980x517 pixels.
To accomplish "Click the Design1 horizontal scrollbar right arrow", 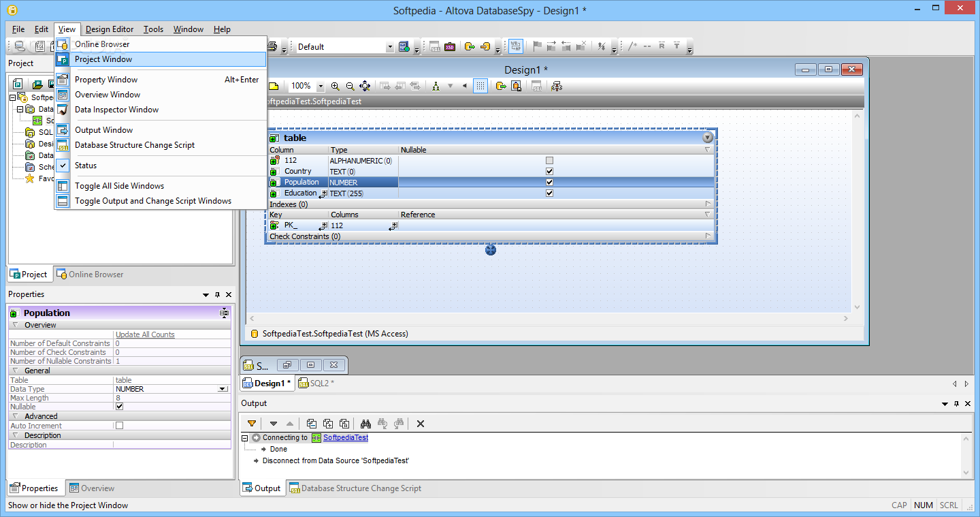I will tap(847, 319).
